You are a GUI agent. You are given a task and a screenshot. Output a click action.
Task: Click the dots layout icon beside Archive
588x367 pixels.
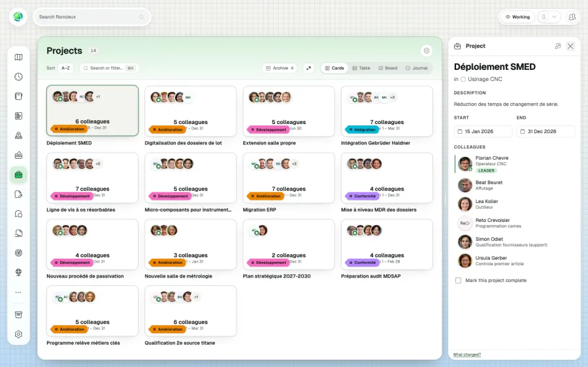(308, 68)
